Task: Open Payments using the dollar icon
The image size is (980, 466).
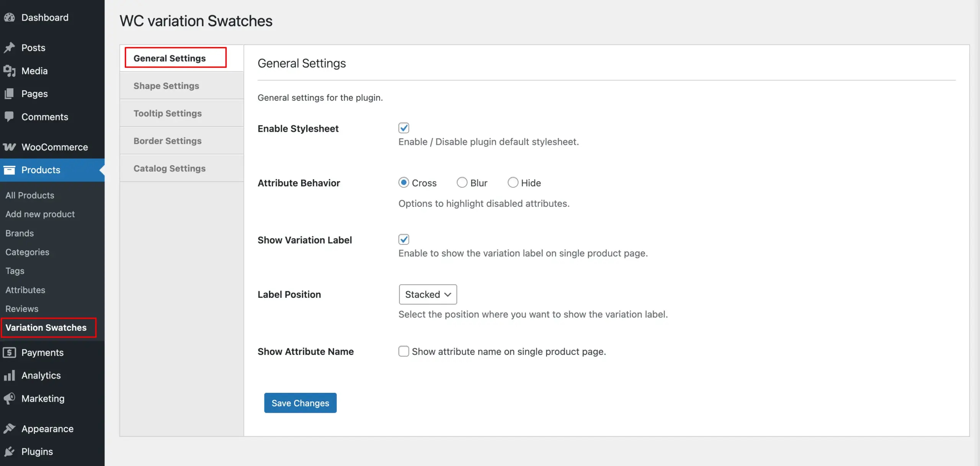Action: pos(10,352)
